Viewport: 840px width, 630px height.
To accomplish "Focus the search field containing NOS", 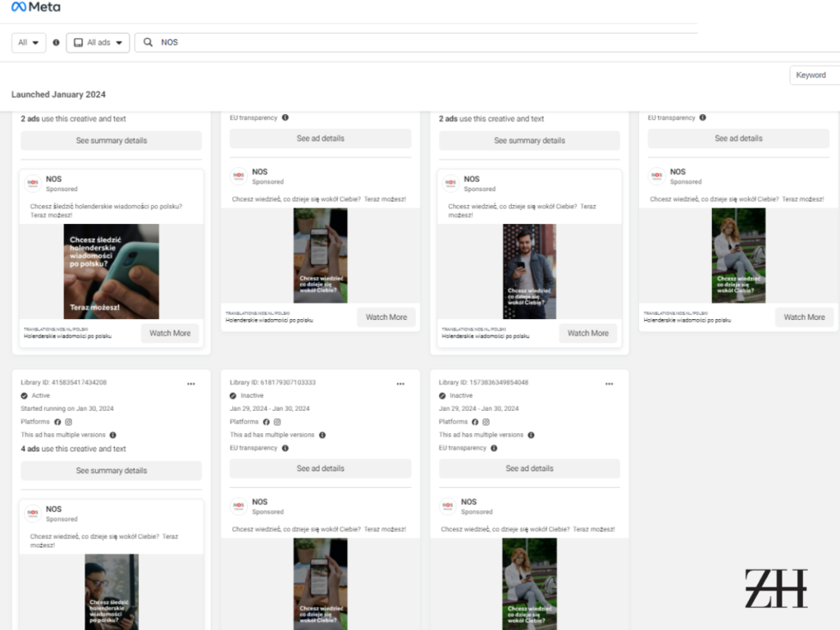I will pyautogui.click(x=487, y=43).
